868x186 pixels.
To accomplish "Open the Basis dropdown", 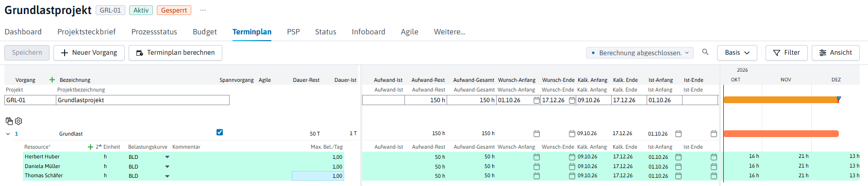I will tap(737, 53).
